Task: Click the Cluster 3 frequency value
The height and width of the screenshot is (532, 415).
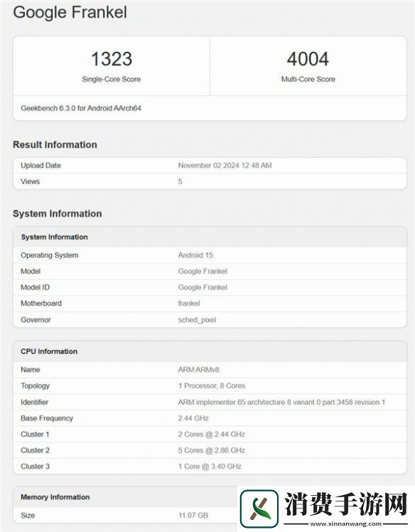Action: point(210,467)
